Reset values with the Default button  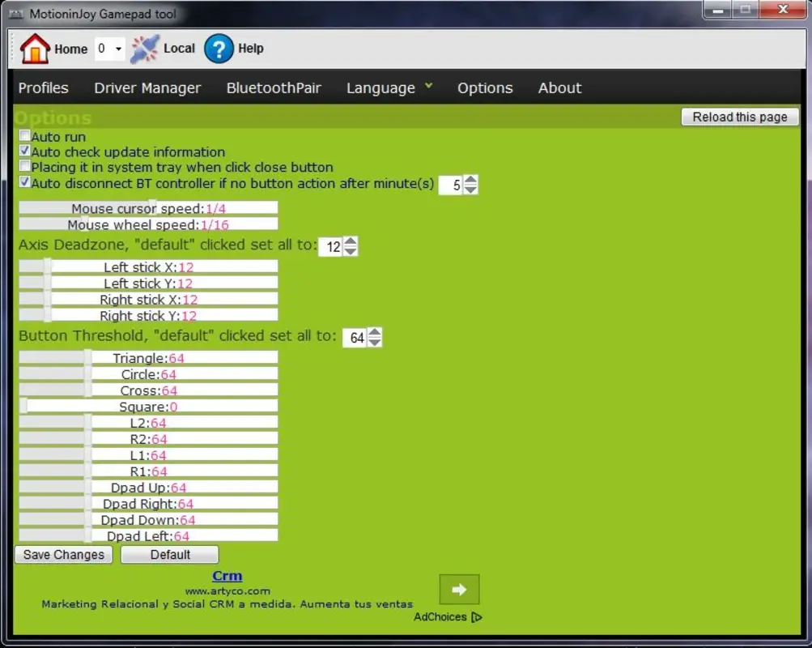(x=168, y=554)
